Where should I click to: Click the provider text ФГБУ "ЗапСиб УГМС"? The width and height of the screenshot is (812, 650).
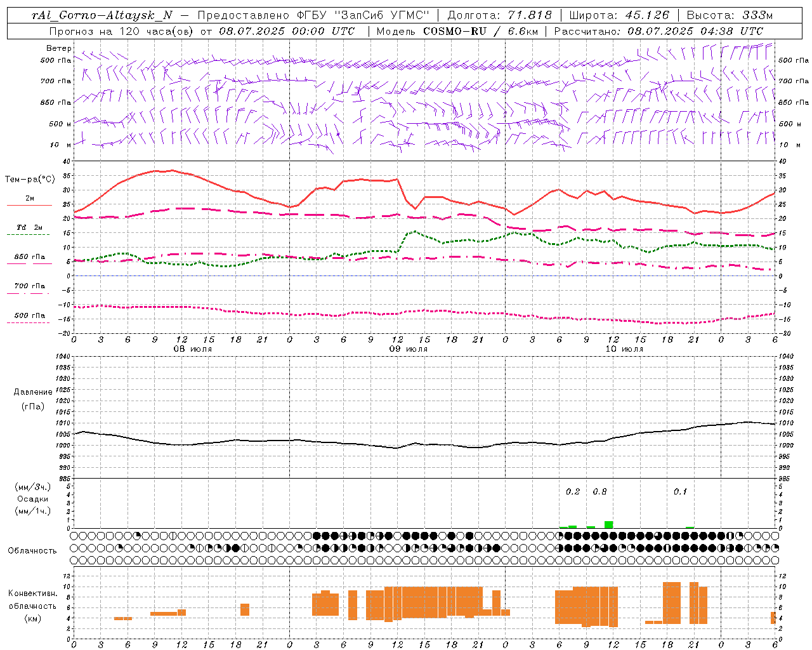(363, 15)
